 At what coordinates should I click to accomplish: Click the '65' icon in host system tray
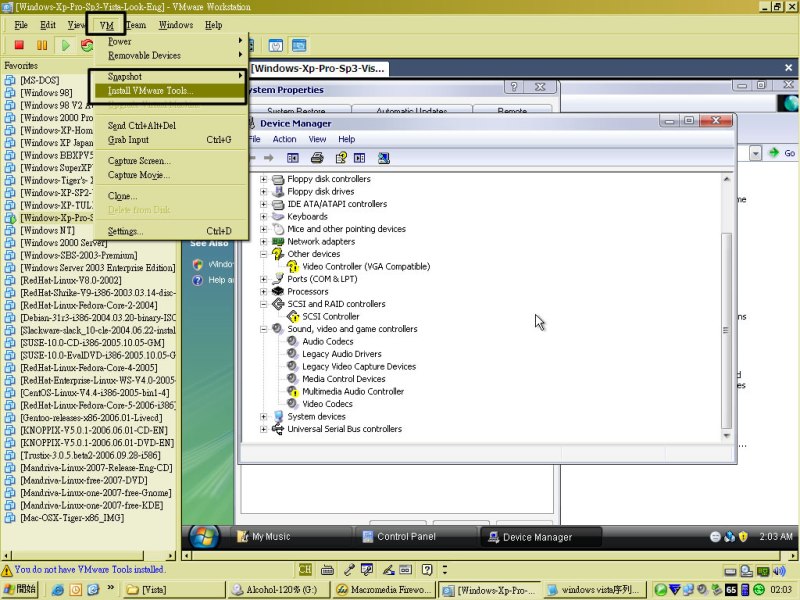pos(731,590)
